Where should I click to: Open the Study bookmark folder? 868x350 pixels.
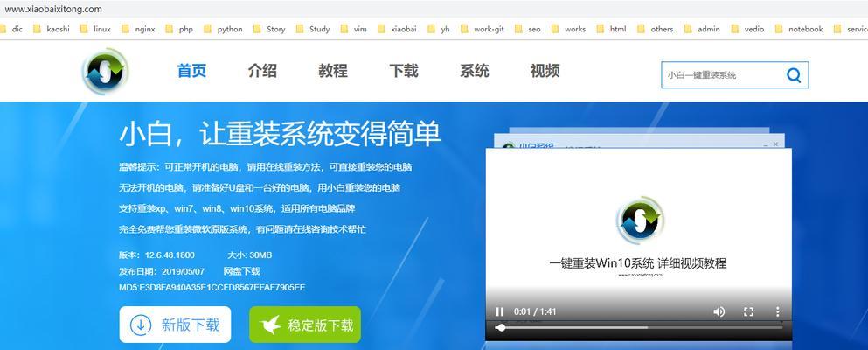click(313, 29)
